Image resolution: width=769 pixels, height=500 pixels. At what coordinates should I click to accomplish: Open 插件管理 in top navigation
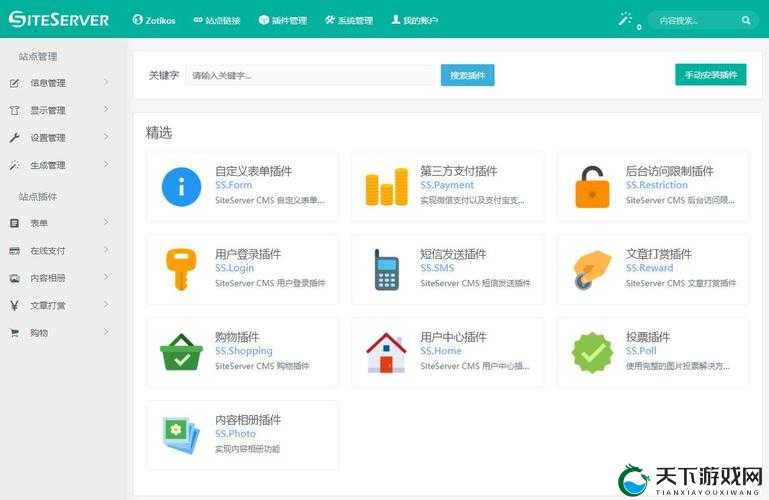point(282,20)
